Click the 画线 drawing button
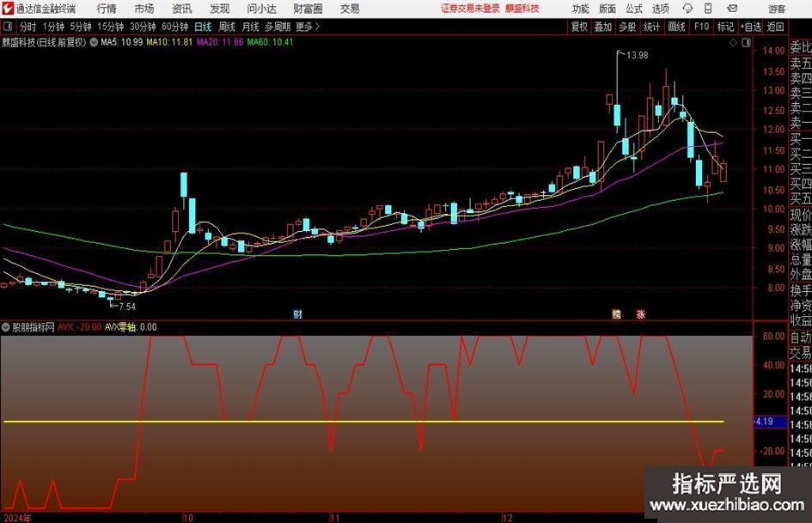The width and height of the screenshot is (812, 523). coord(676,27)
